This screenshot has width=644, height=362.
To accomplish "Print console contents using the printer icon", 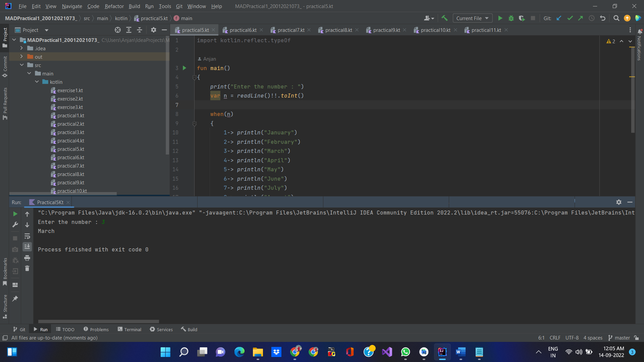I will [x=27, y=258].
